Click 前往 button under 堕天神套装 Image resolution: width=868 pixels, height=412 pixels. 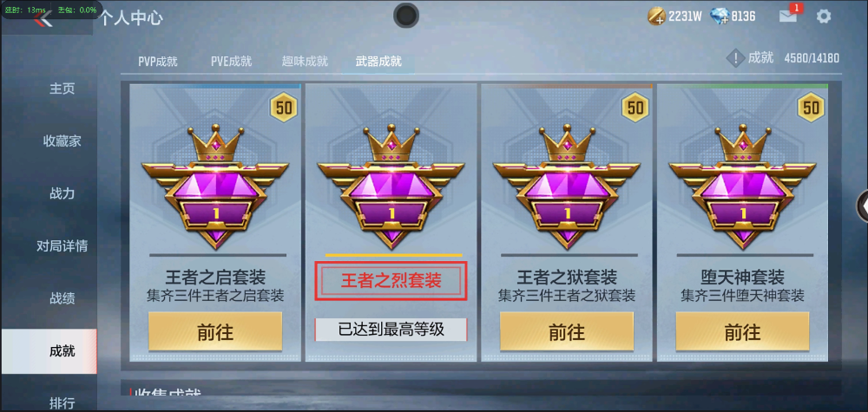(742, 332)
